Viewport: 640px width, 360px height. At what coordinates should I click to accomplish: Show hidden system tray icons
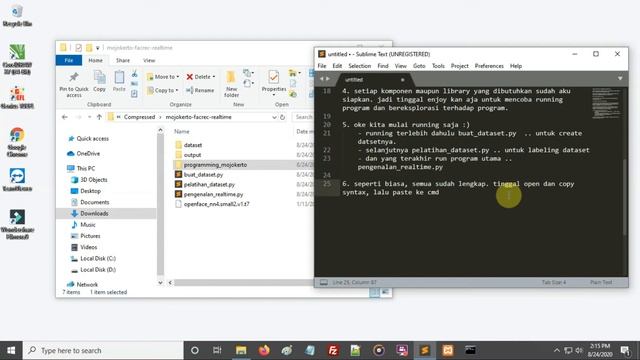pyautogui.click(x=556, y=350)
